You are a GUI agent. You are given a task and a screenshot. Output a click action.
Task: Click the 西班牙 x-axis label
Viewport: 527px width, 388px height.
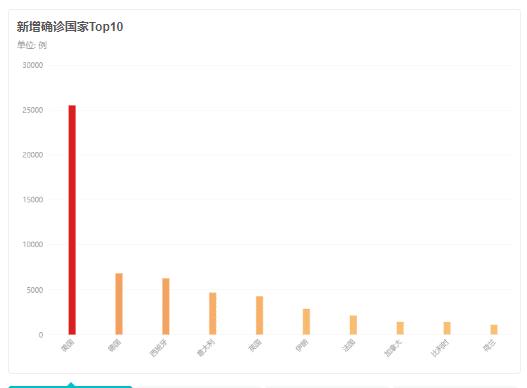pyautogui.click(x=158, y=348)
